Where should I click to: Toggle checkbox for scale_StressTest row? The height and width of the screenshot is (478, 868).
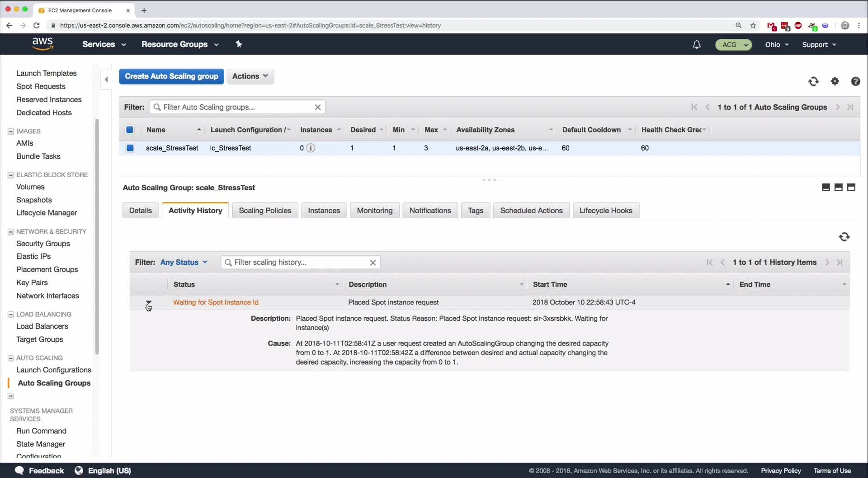pyautogui.click(x=130, y=148)
